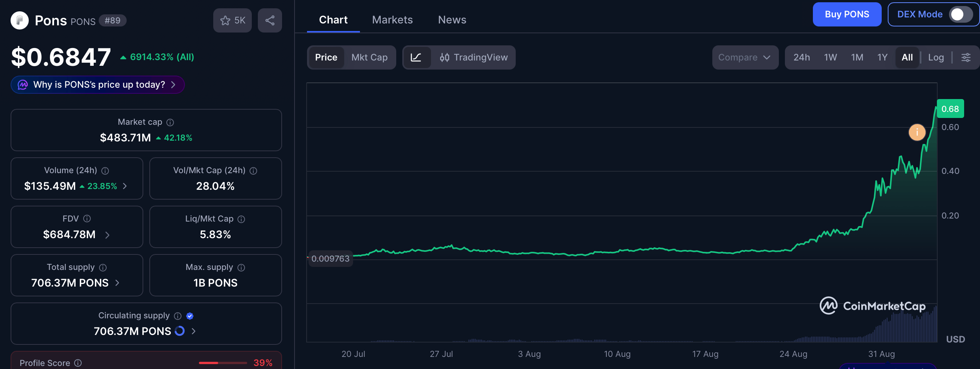Open the Max. supply info icon

241,267
